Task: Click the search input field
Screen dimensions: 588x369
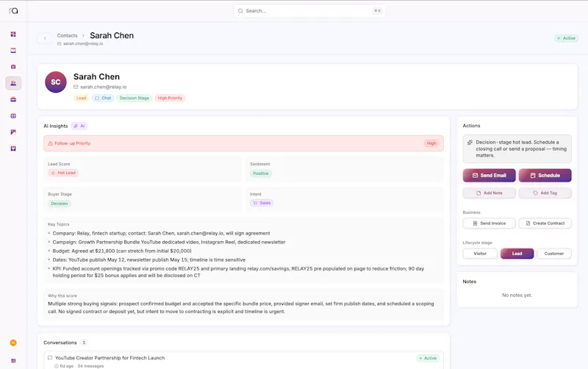Action: [x=309, y=11]
